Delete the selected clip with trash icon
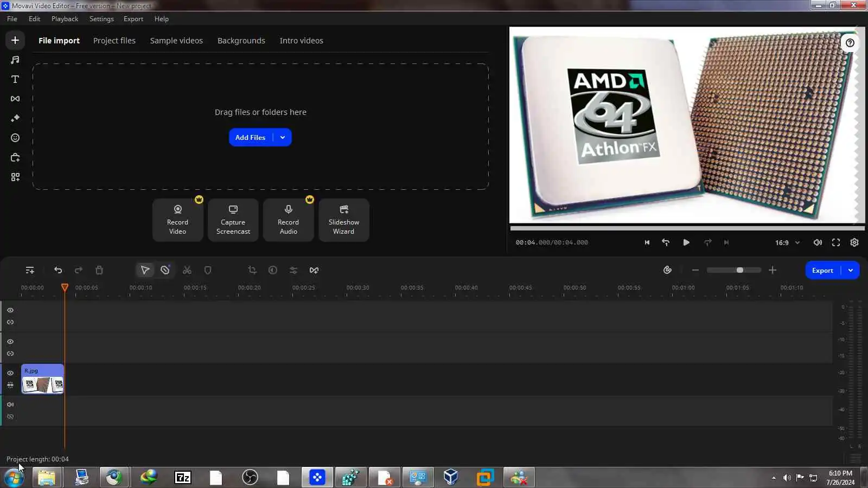Image resolution: width=868 pixels, height=488 pixels. pos(99,270)
